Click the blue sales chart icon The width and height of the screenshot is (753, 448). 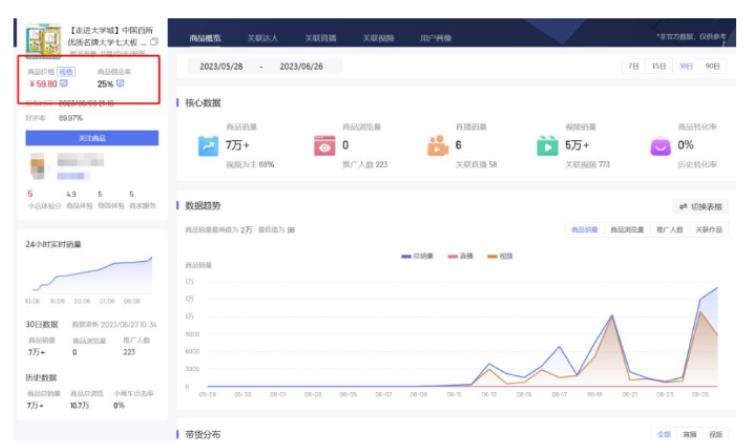coord(208,146)
